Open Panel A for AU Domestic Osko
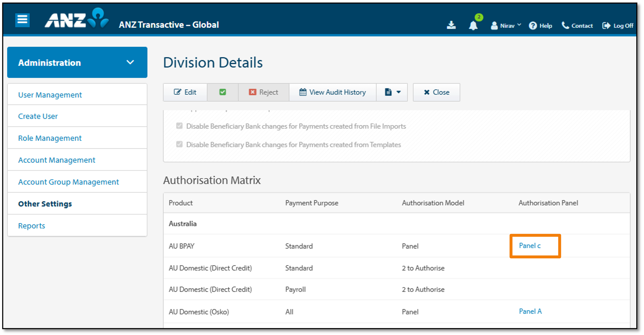The height and width of the screenshot is (335, 644). click(x=530, y=311)
